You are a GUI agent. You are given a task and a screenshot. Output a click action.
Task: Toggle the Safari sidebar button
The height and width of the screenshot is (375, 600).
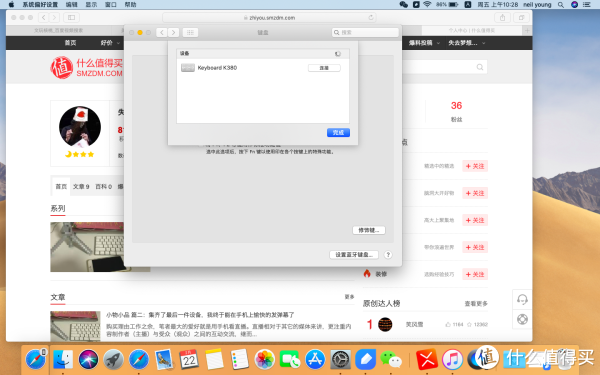(71, 18)
